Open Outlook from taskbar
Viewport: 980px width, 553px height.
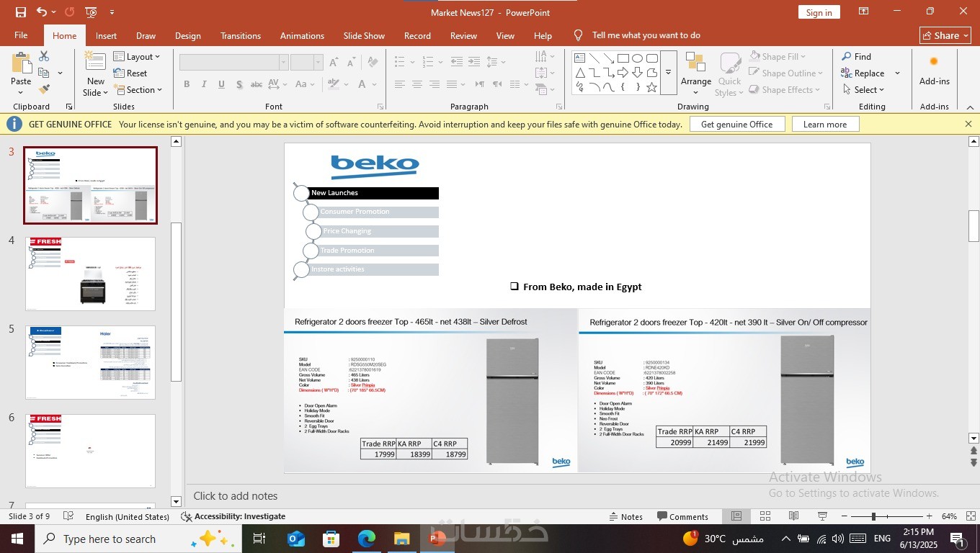(x=296, y=539)
